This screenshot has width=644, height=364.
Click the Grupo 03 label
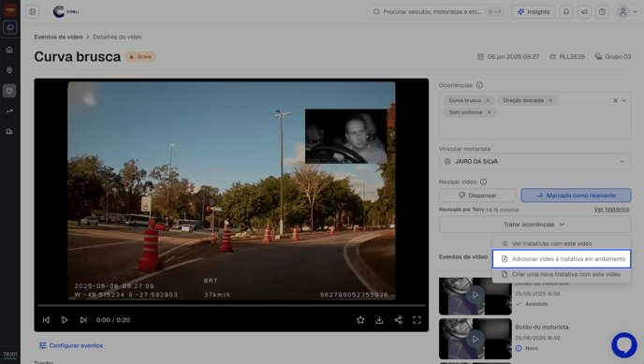pyautogui.click(x=613, y=57)
